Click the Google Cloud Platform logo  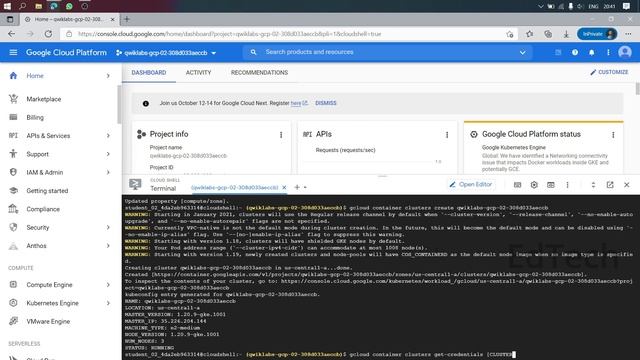pyautogui.click(x=66, y=53)
